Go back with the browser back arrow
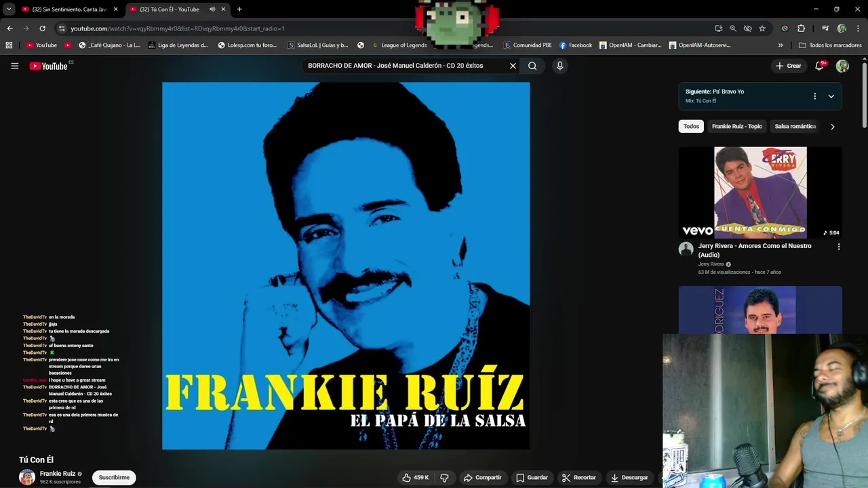This screenshot has height=488, width=868. [x=9, y=28]
